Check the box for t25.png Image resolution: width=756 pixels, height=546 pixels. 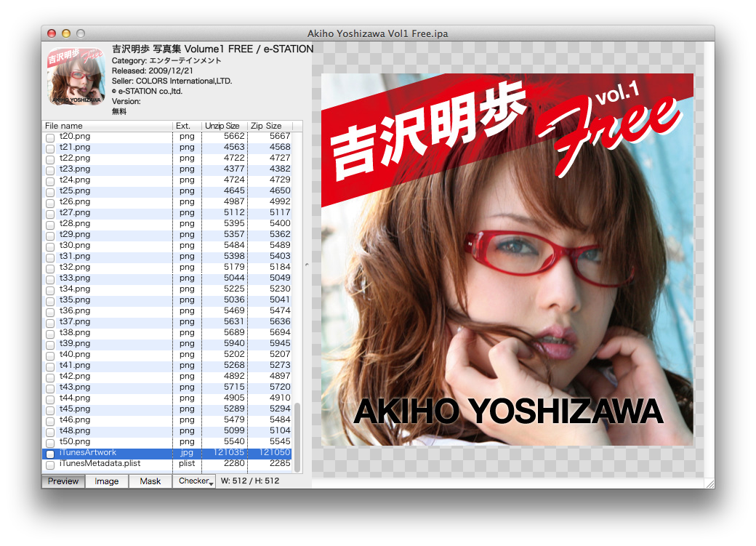click(x=50, y=192)
